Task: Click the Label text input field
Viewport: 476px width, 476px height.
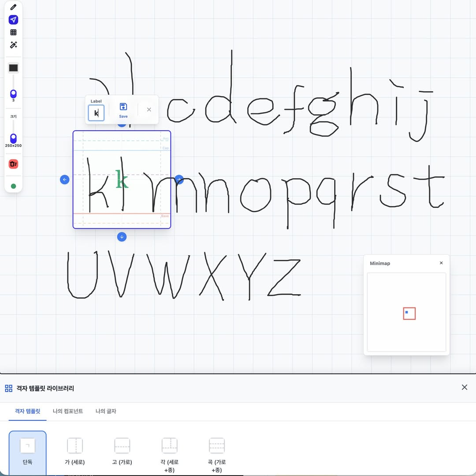Action: [96, 113]
